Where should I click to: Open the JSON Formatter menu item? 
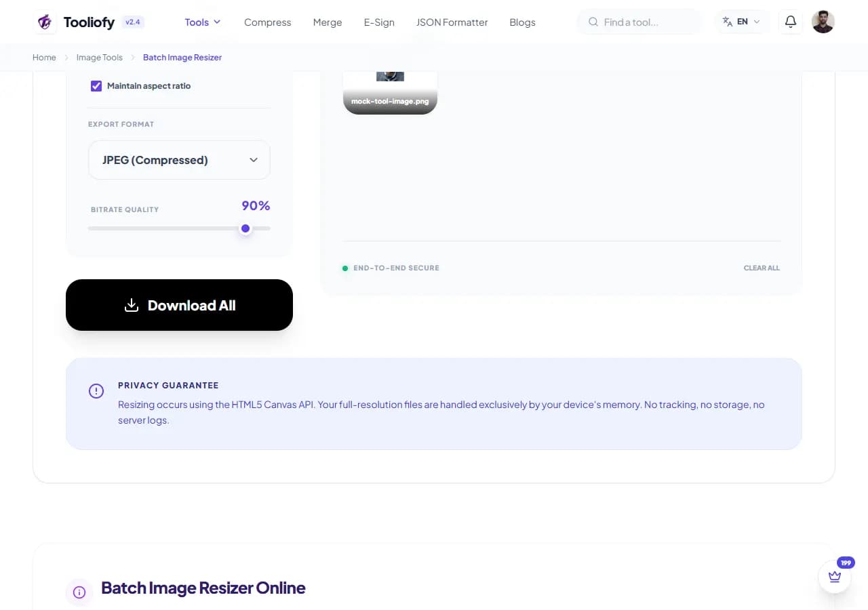452,22
